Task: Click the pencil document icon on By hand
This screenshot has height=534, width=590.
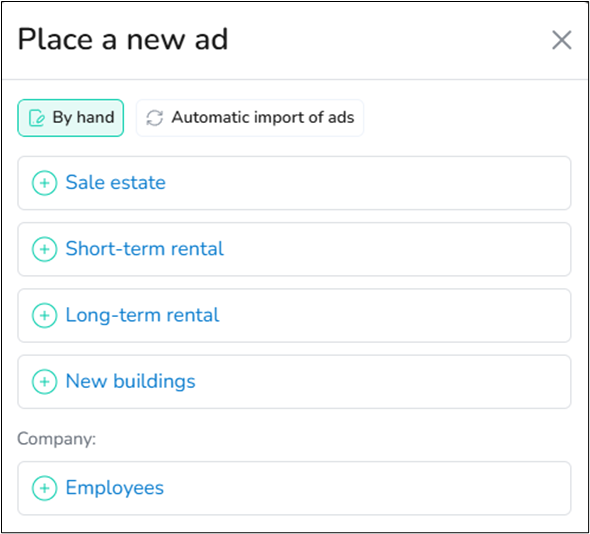Action: pos(37,118)
